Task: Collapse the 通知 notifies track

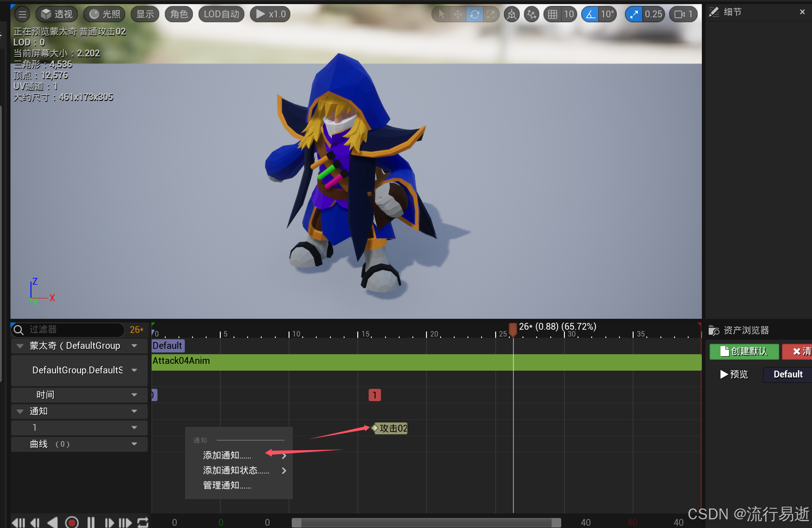Action: pos(20,411)
